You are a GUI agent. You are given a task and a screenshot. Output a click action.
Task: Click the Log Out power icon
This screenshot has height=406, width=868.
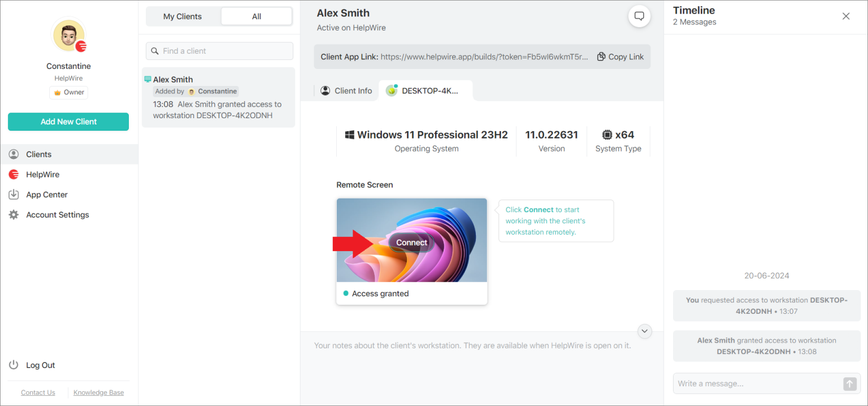click(x=13, y=365)
